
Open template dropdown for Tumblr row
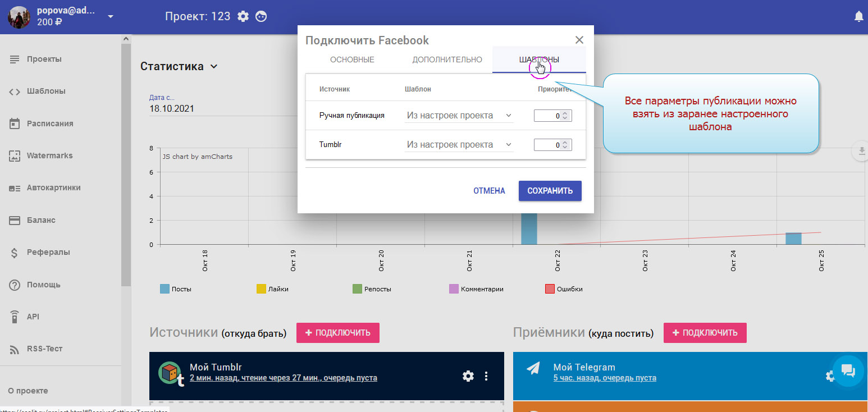459,144
